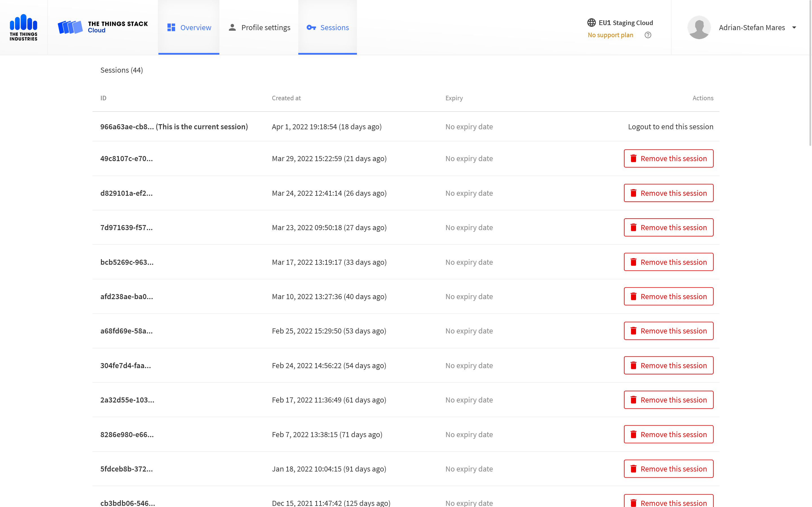Click the Profile settings person icon
Image resolution: width=812 pixels, height=507 pixels.
tap(232, 28)
